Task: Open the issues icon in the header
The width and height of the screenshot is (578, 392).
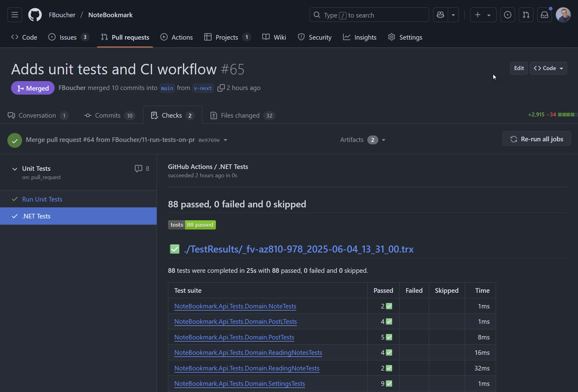Action: [x=508, y=15]
